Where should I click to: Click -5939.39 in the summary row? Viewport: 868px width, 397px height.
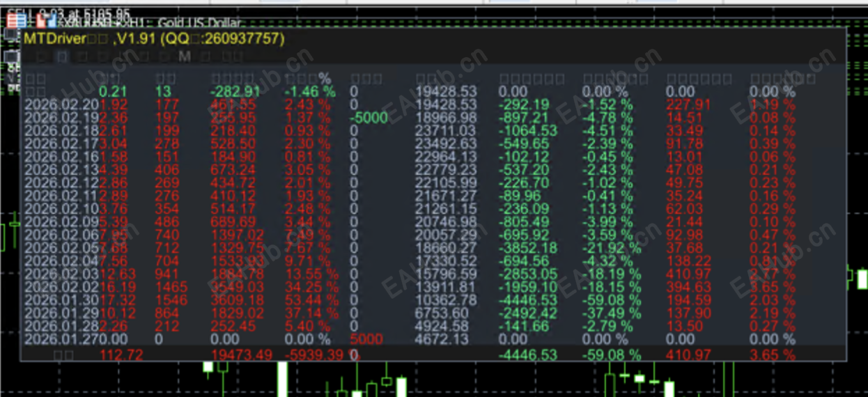[316, 356]
